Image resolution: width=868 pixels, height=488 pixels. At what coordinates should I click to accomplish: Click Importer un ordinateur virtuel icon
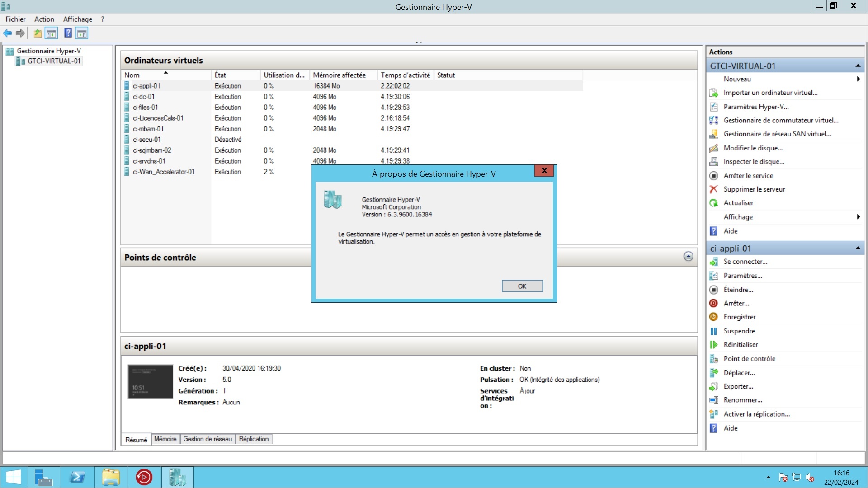coord(714,93)
